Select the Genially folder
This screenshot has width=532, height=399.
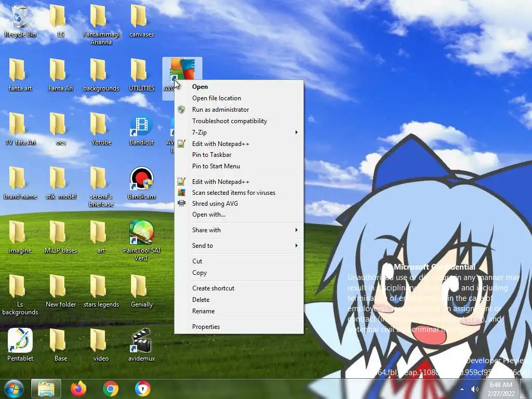141,291
